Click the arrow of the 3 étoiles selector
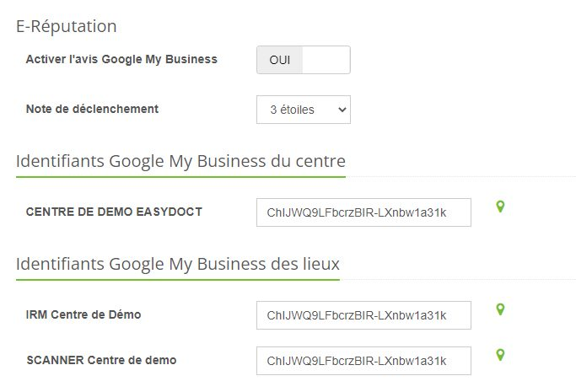 [x=341, y=110]
